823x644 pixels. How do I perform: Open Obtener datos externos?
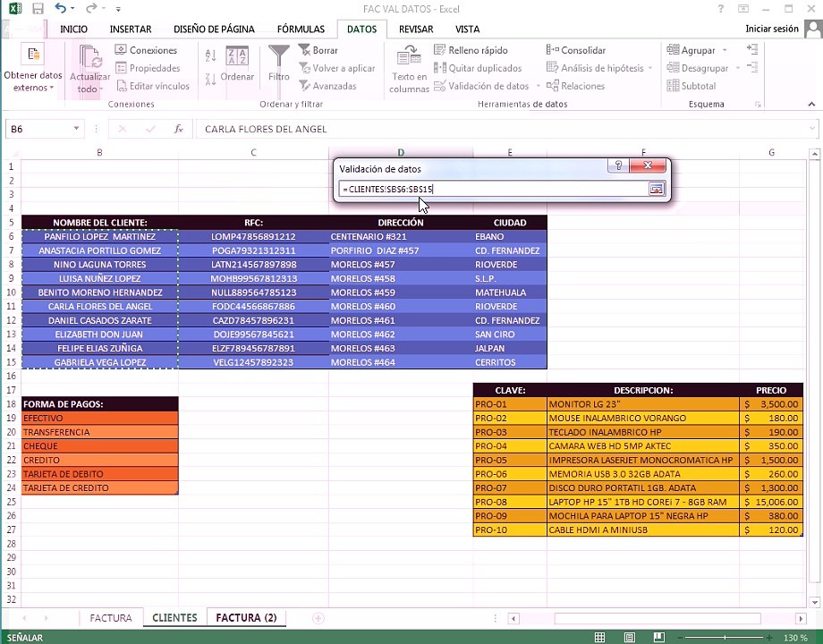pos(33,69)
